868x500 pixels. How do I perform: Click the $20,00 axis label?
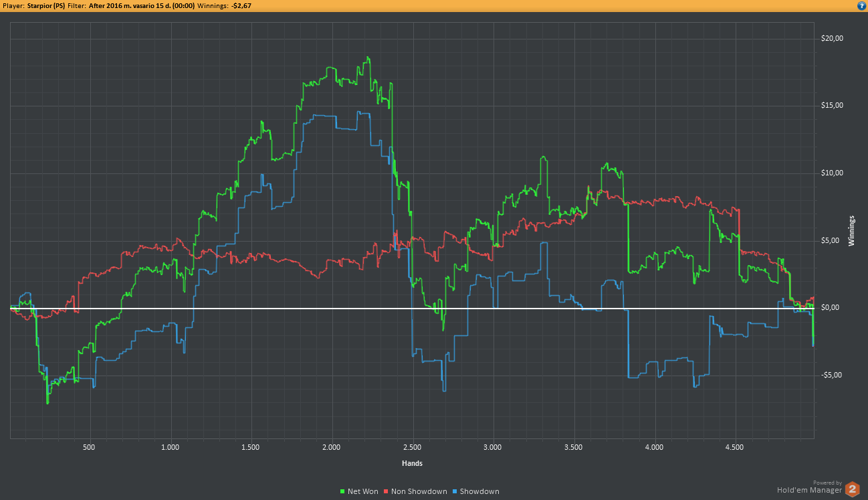pos(832,38)
